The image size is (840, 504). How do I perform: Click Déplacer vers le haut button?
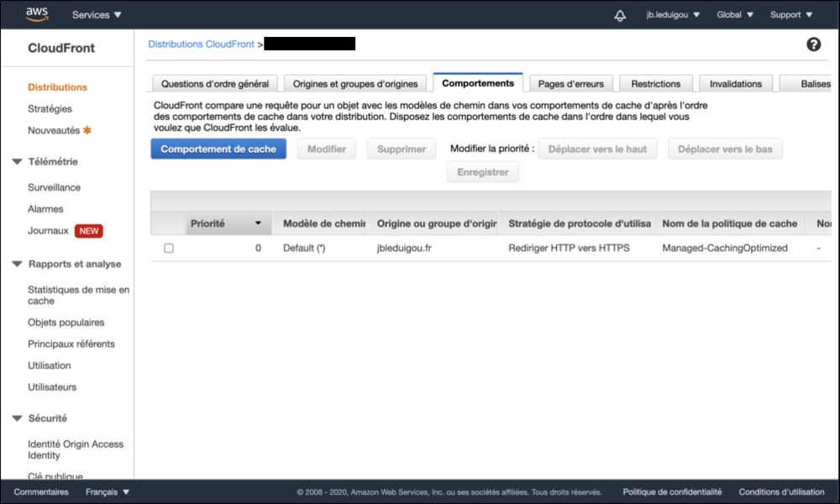[597, 149]
